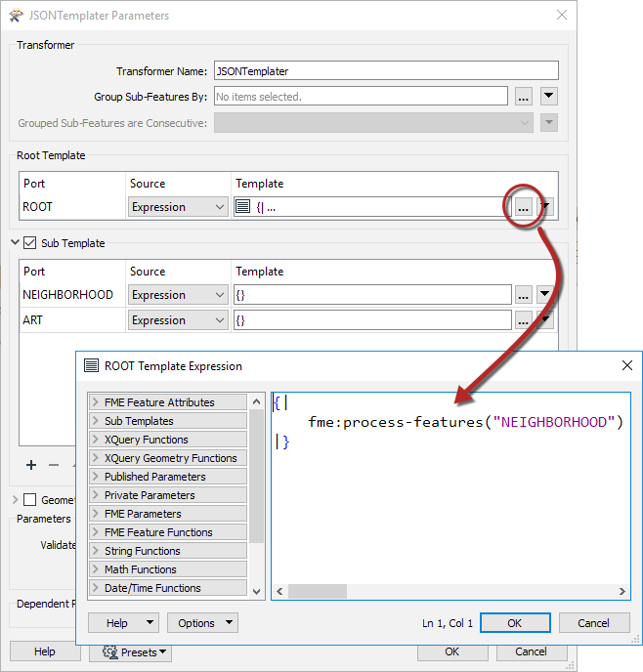643x672 pixels.
Task: Click scroll up arrow in function list
Action: (256, 401)
